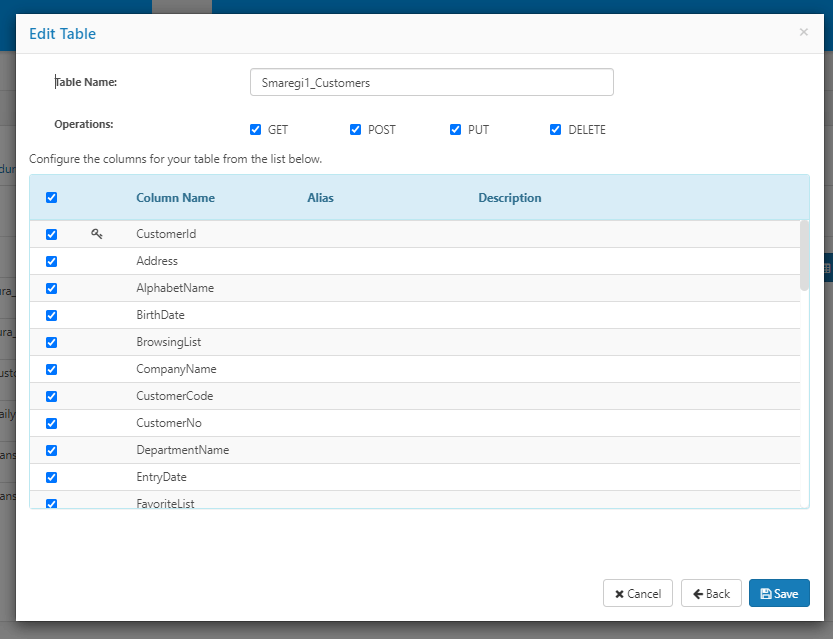Uncheck the CustomerId column checkbox
This screenshot has height=639, width=833.
click(52, 235)
